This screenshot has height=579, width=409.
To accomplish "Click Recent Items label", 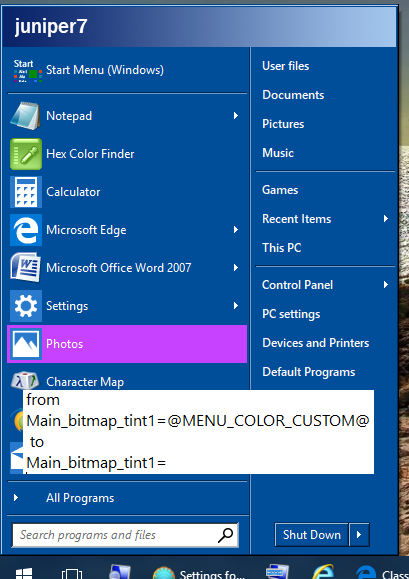I will [296, 219].
